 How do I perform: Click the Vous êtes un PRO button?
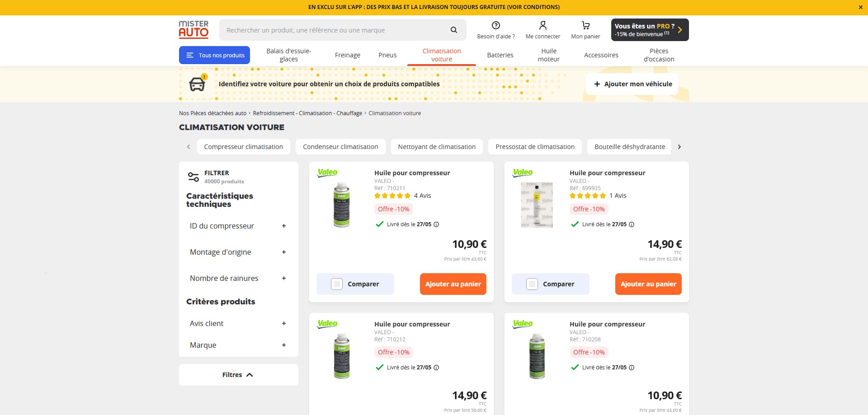[650, 30]
